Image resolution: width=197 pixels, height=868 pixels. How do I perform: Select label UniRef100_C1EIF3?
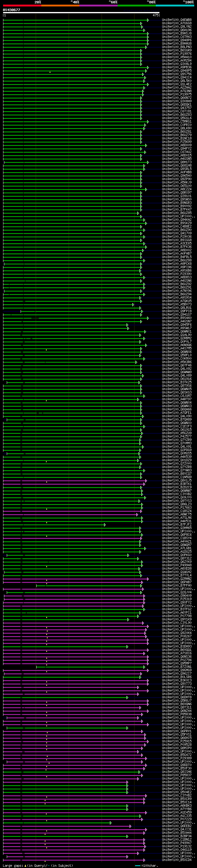(x=177, y=426)
